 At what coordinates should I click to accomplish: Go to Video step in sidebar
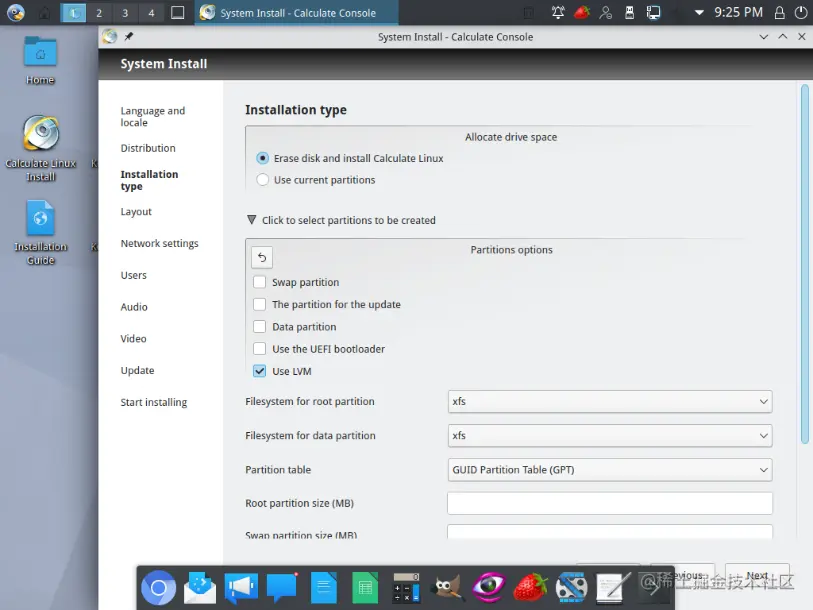pyautogui.click(x=133, y=339)
